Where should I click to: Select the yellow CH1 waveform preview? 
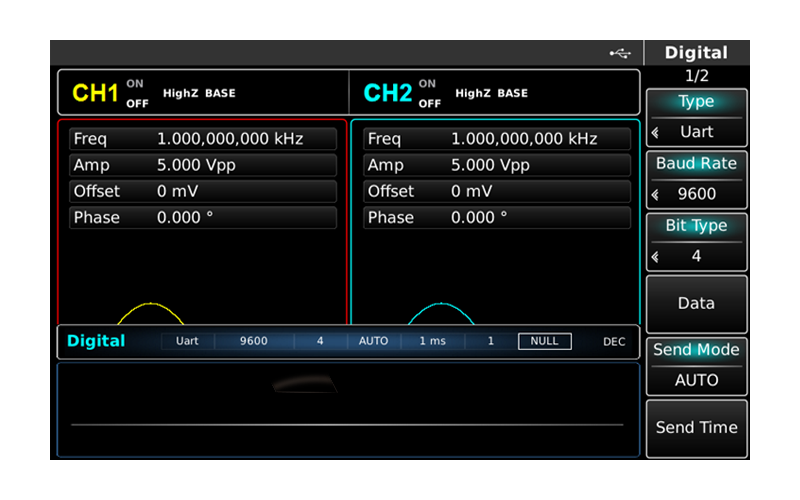click(150, 313)
